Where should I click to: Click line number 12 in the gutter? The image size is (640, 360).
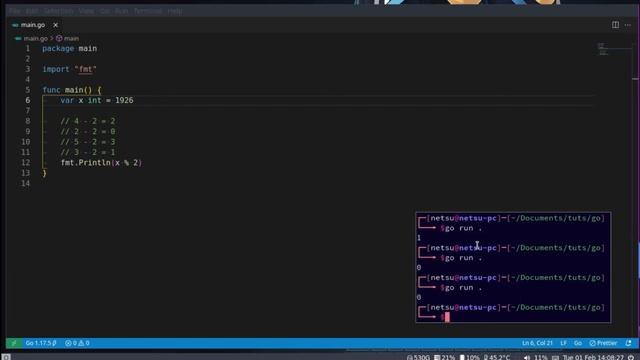26,162
